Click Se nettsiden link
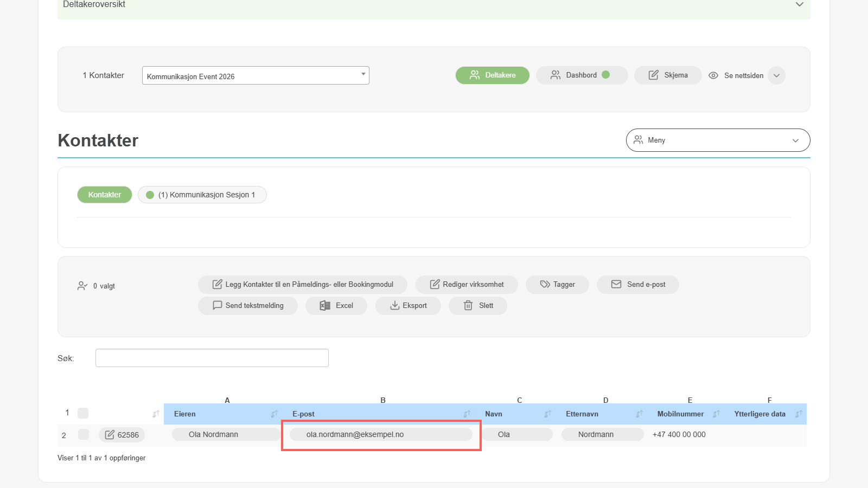Image resolution: width=868 pixels, height=488 pixels. [744, 75]
